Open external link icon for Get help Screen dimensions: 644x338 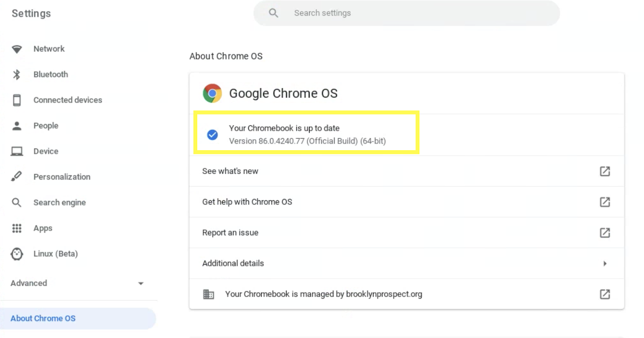click(605, 202)
